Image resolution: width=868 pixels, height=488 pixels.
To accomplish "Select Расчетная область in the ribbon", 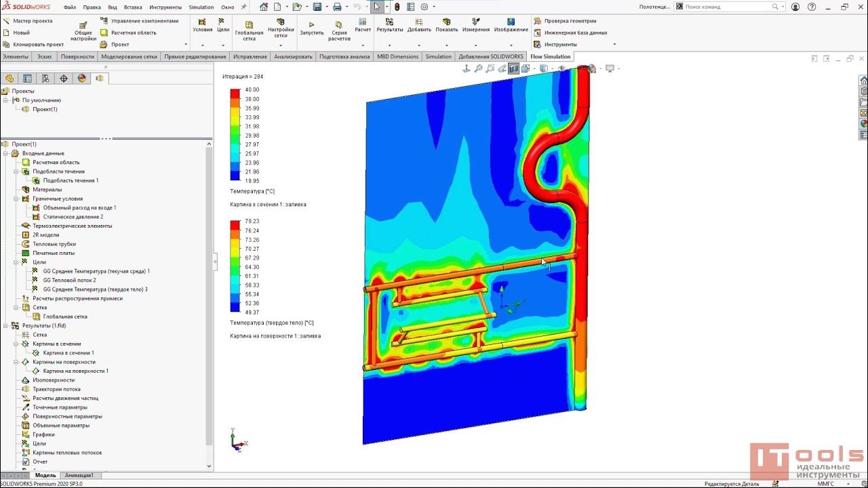I will [x=128, y=33].
